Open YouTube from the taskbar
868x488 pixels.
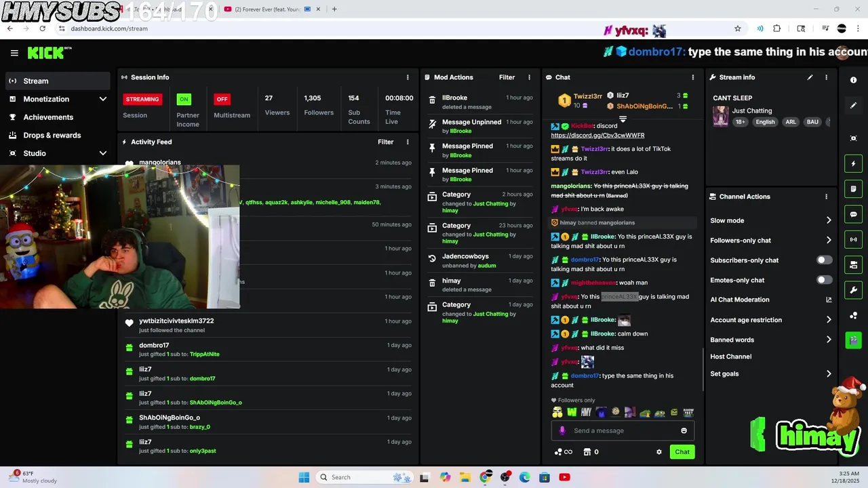(x=564, y=477)
